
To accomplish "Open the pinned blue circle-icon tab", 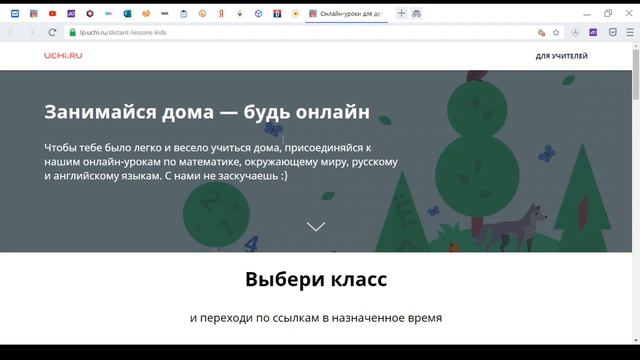I will tap(258, 13).
